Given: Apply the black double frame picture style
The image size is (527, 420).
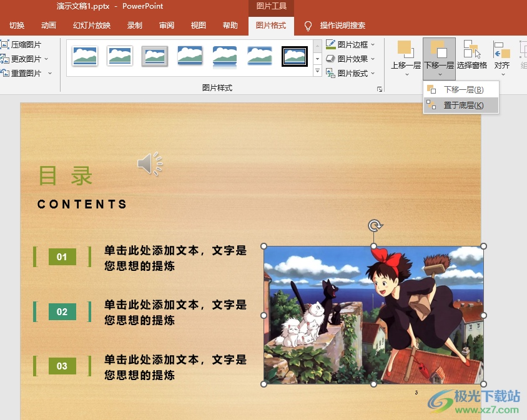Looking at the screenshot, I should [295, 56].
